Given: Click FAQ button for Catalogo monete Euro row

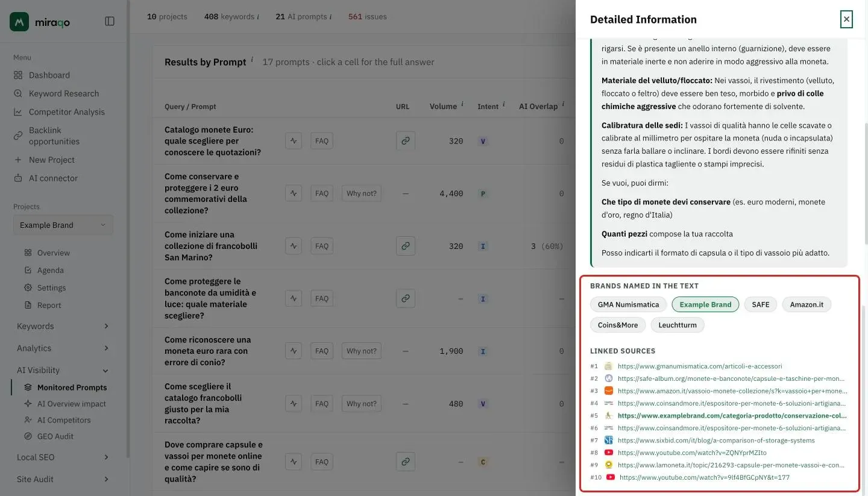Looking at the screenshot, I should (322, 141).
